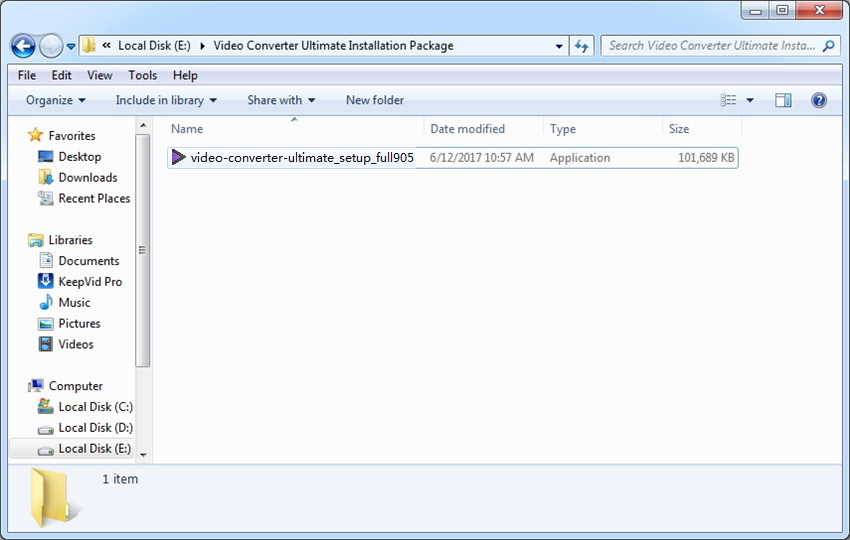Screen dimensions: 850x540
Task: Open the Edit menu
Action: [61, 75]
